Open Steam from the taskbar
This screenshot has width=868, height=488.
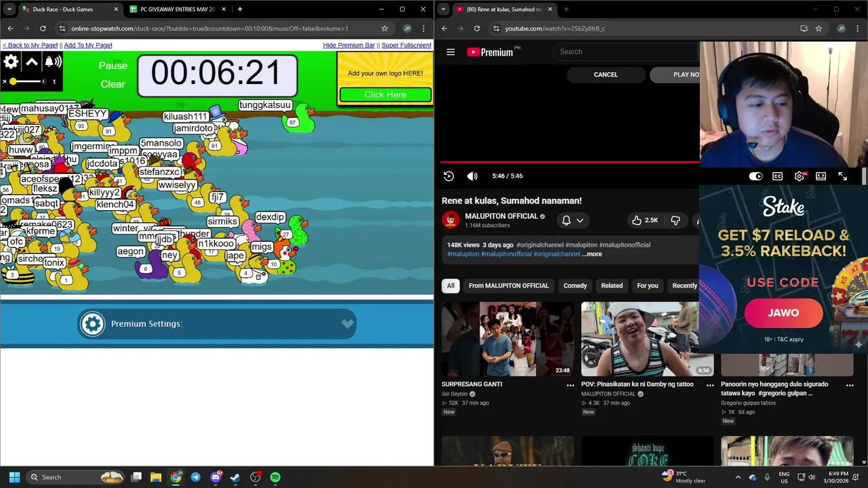point(235,477)
